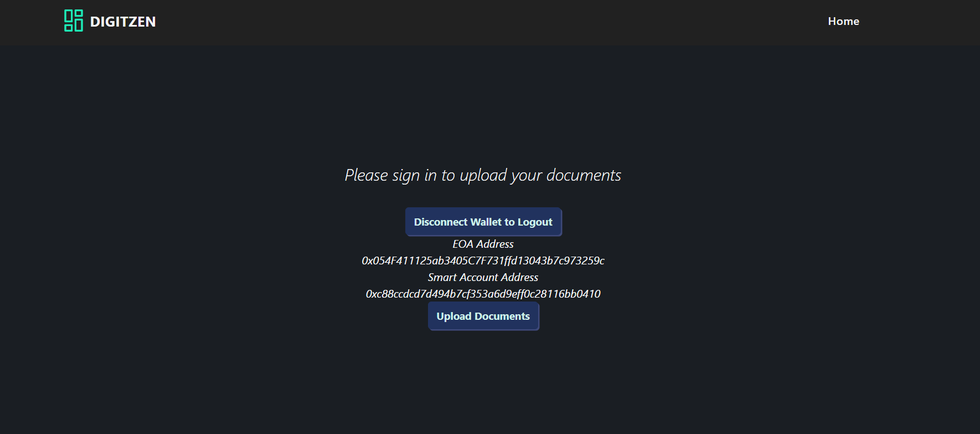
Task: Select the EOA address value 0x054F411...
Action: [x=483, y=261]
